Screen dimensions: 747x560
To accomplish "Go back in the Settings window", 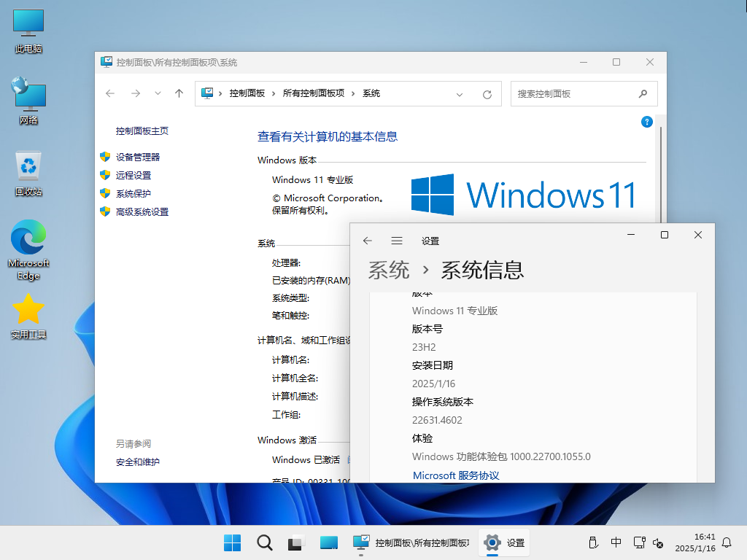I will (368, 241).
